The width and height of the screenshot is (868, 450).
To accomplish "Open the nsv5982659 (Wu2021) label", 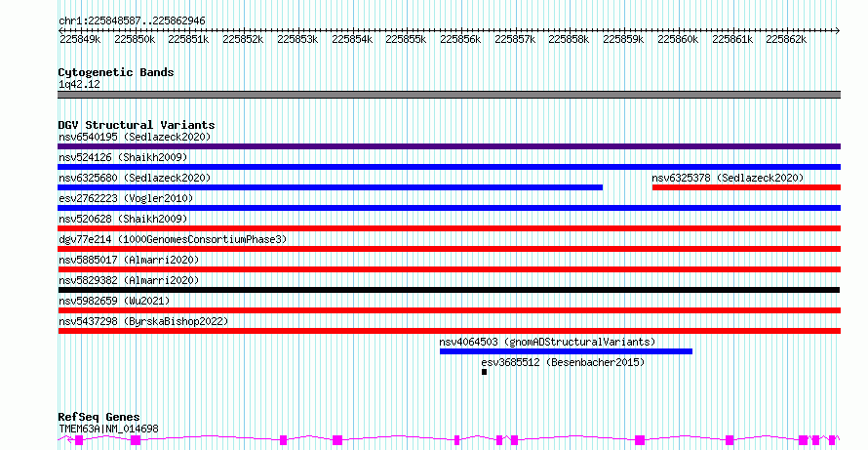I will 114,301.
